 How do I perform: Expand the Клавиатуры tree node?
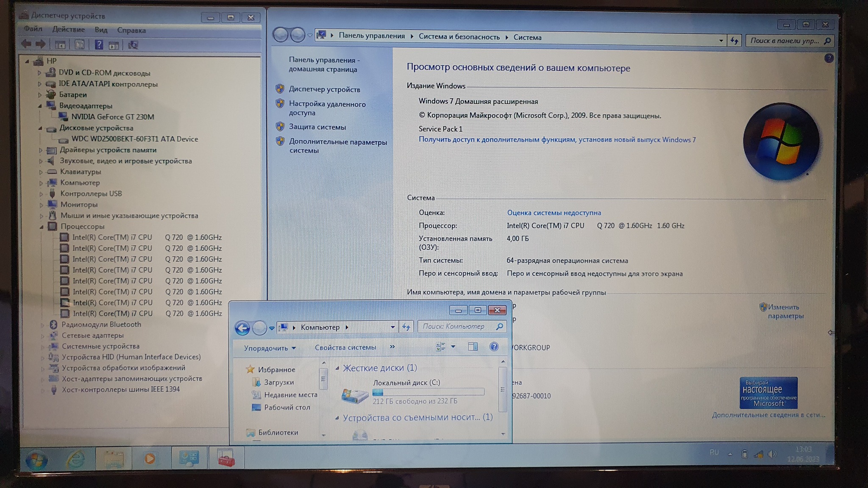click(41, 172)
